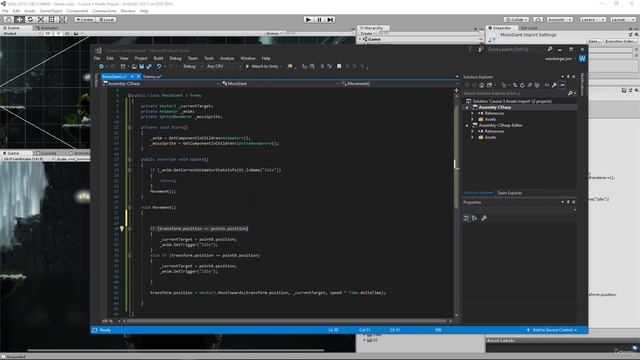Switch to Team Explorer tab
Screen dimensions: 640x360
click(x=509, y=193)
